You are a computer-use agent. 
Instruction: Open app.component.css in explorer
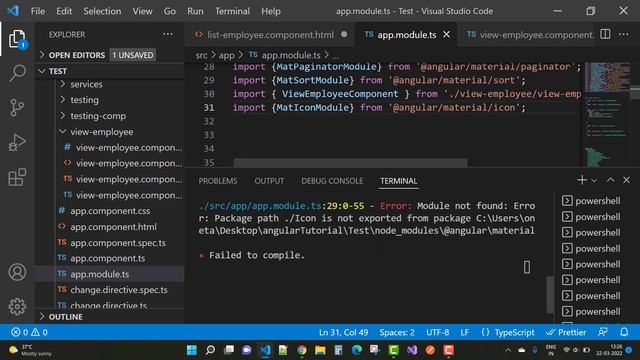(109, 211)
